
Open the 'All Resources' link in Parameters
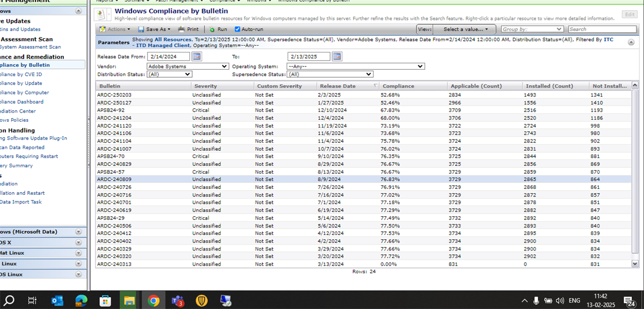(173, 40)
